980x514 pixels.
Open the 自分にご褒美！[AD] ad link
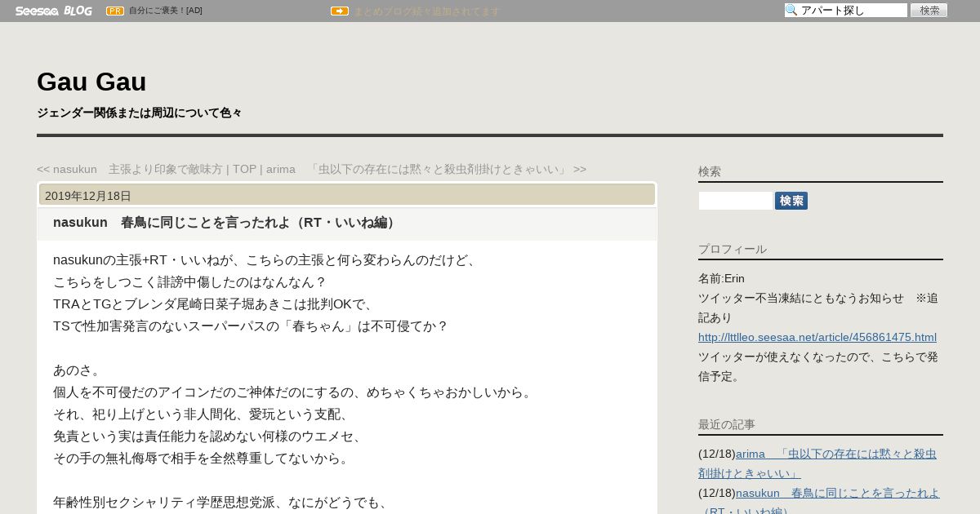(x=166, y=11)
